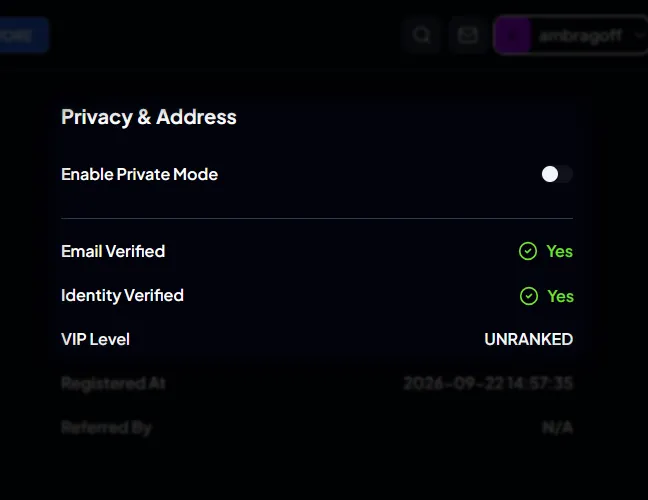Click the Identity Verified green checkmark icon
Viewport: 648px width, 500px height.
tap(529, 296)
